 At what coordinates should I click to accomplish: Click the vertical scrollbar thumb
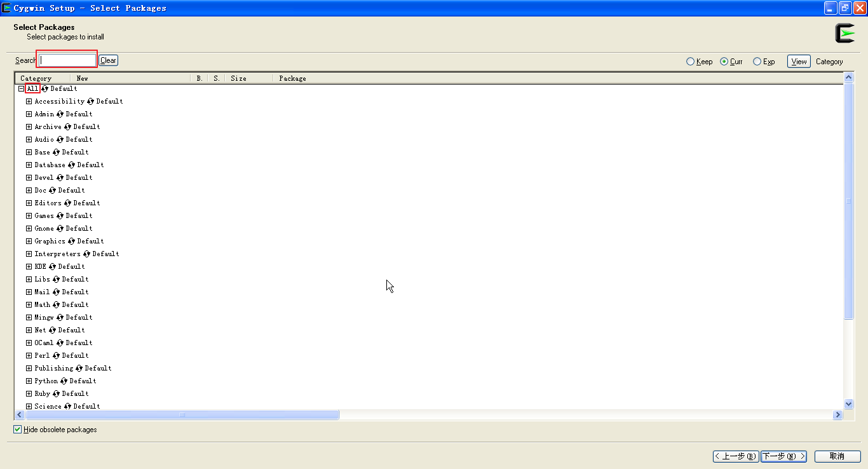tap(848, 201)
